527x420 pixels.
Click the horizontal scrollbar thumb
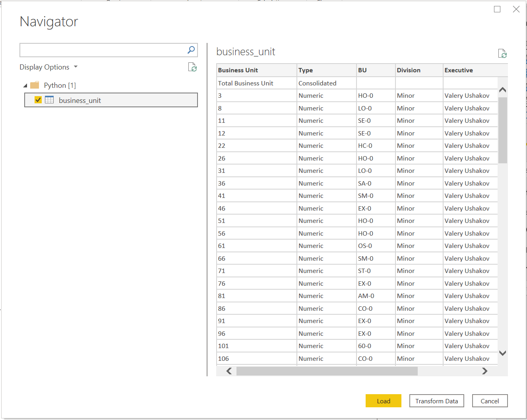point(327,371)
